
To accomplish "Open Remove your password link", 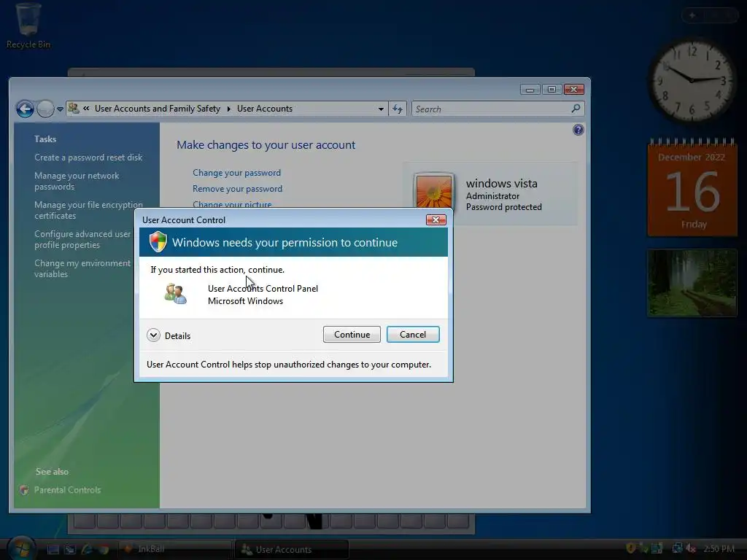I will pyautogui.click(x=237, y=189).
